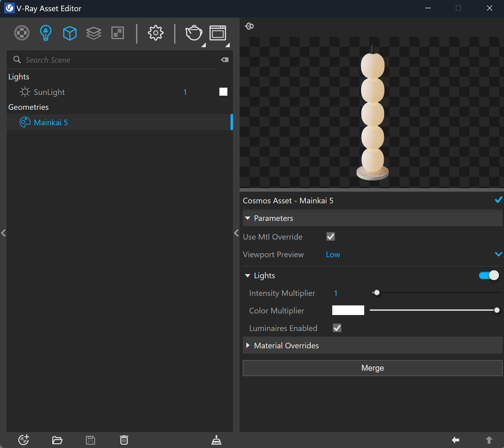Open SunLight white color swatch
This screenshot has height=448, width=504.
tap(223, 92)
